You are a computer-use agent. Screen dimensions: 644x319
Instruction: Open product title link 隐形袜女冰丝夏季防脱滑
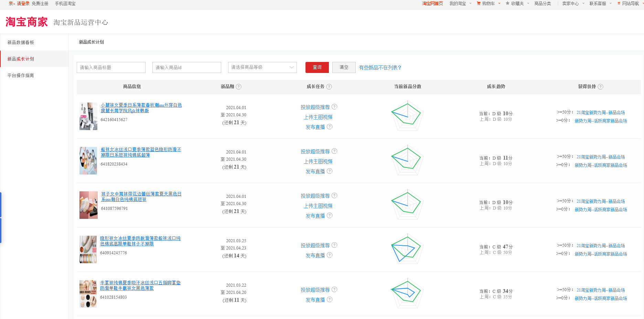pos(140,241)
